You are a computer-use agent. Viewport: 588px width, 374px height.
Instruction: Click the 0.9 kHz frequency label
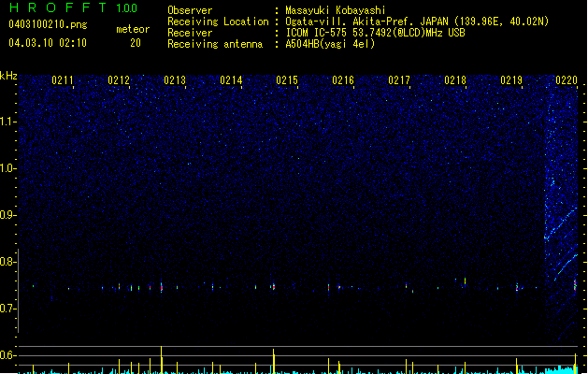point(7,215)
